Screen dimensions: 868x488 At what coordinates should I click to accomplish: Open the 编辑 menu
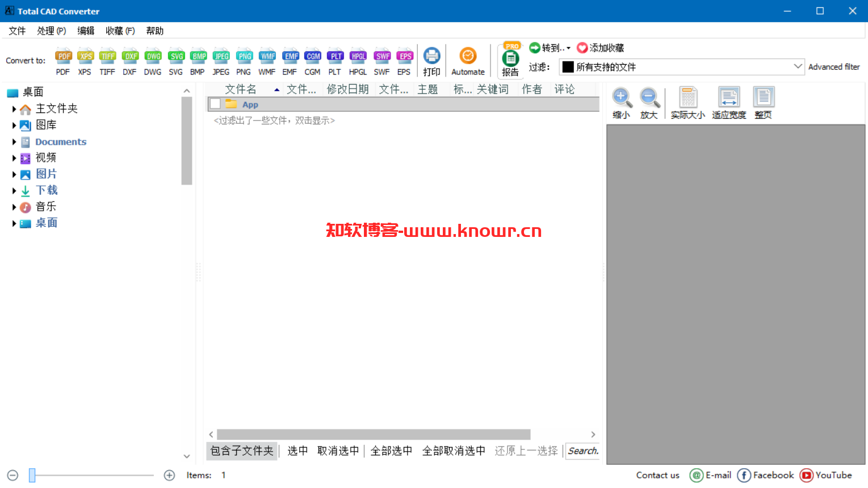86,31
